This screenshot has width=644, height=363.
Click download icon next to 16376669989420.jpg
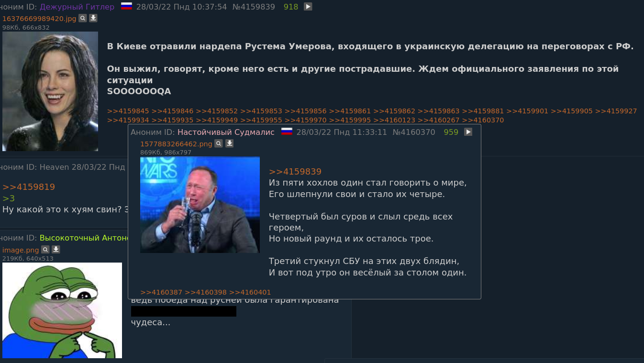click(93, 18)
